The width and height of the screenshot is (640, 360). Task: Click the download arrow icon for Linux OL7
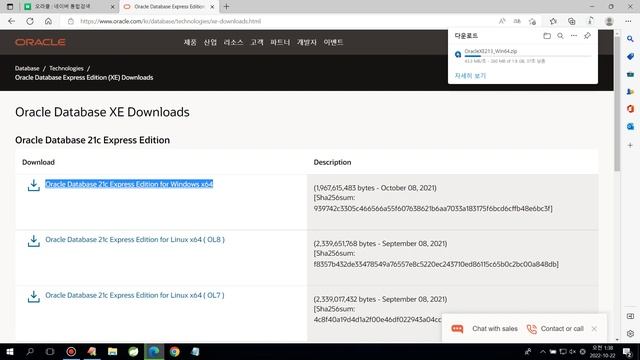coord(33,296)
